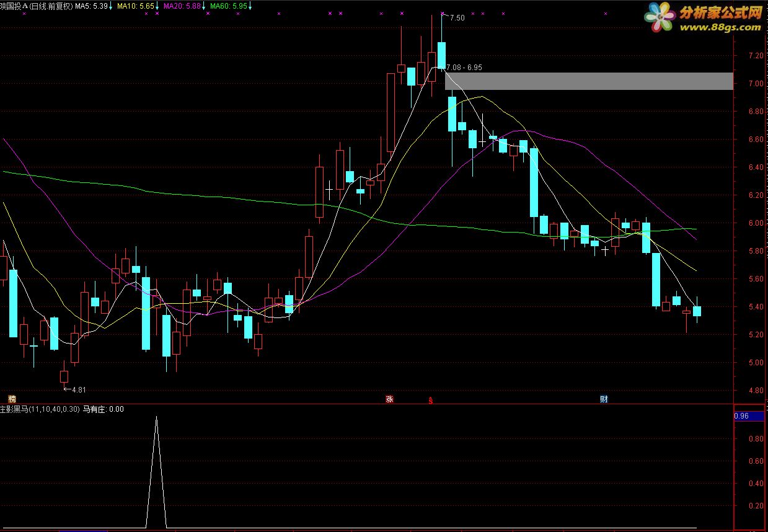Click the red § info marker

tap(431, 401)
